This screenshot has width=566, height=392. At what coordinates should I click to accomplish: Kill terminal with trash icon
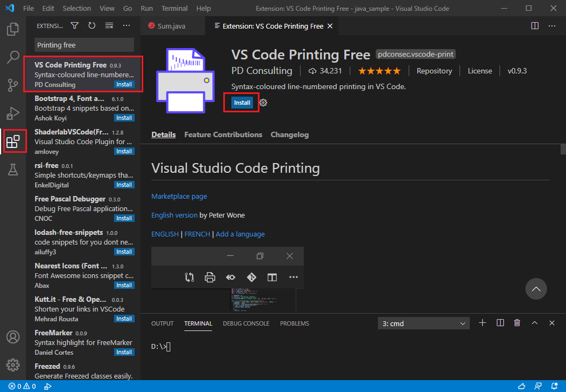[517, 323]
